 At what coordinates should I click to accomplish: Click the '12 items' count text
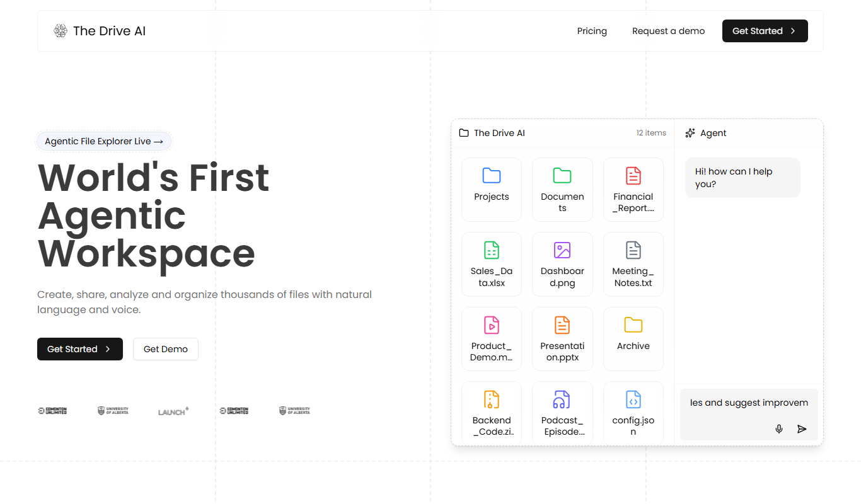click(651, 133)
